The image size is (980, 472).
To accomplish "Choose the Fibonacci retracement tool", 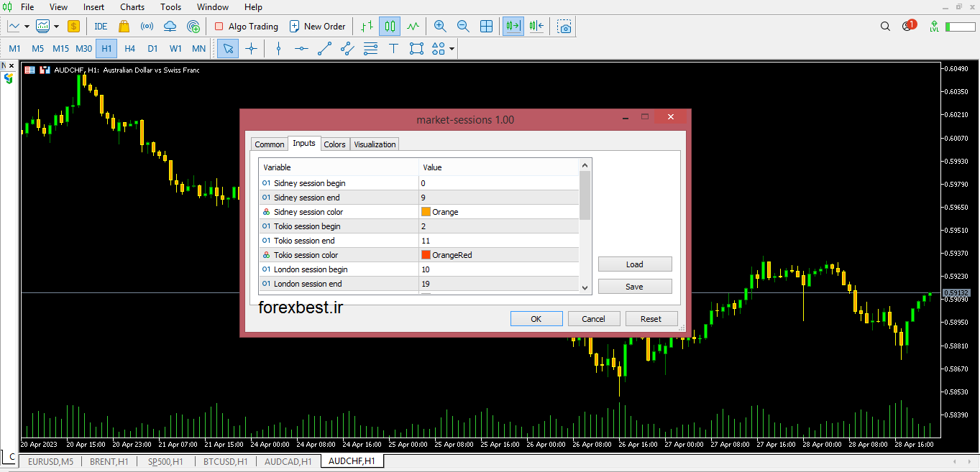I will pos(370,49).
